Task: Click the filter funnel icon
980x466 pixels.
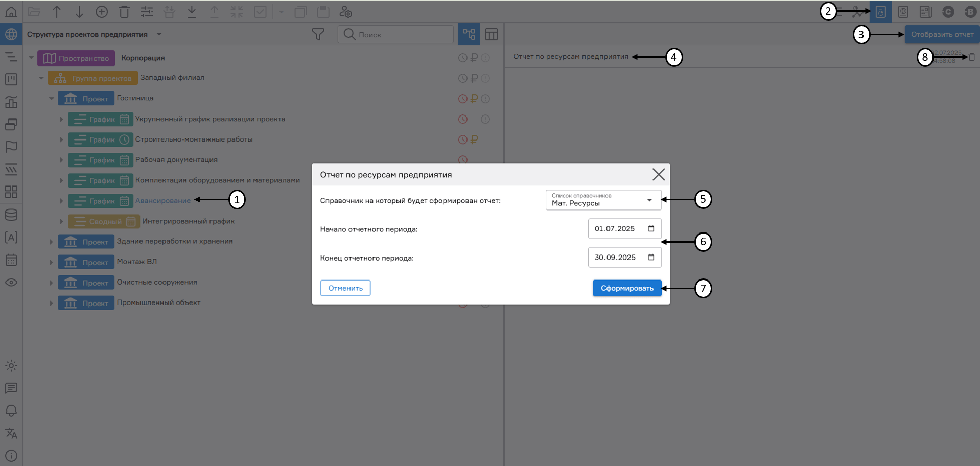Action: pos(318,34)
